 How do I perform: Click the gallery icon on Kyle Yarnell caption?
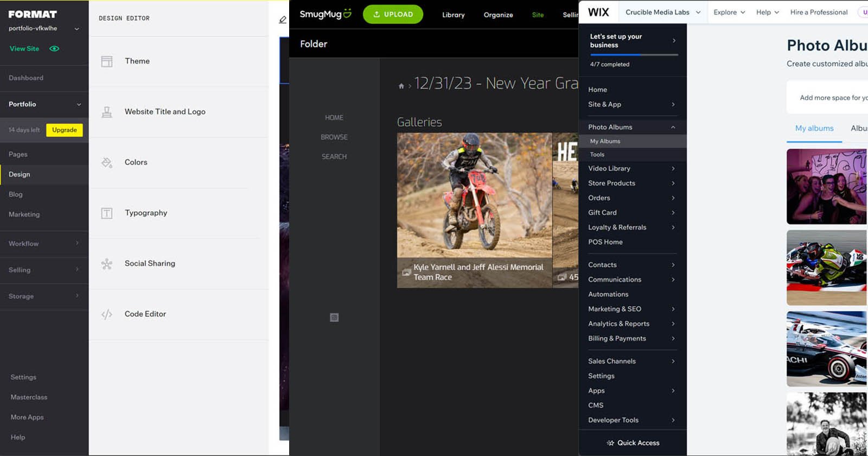[x=406, y=272]
